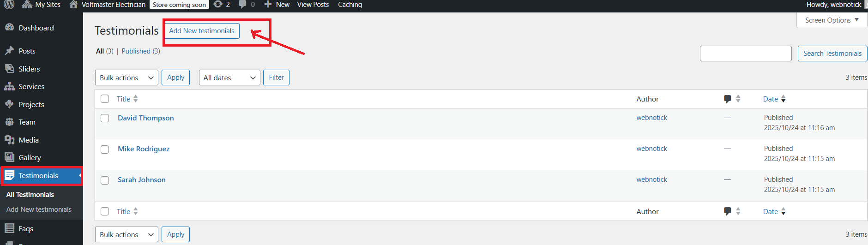Viewport: 868px width, 245px height.
Task: Expand the Screen Options panel
Action: coord(832,20)
